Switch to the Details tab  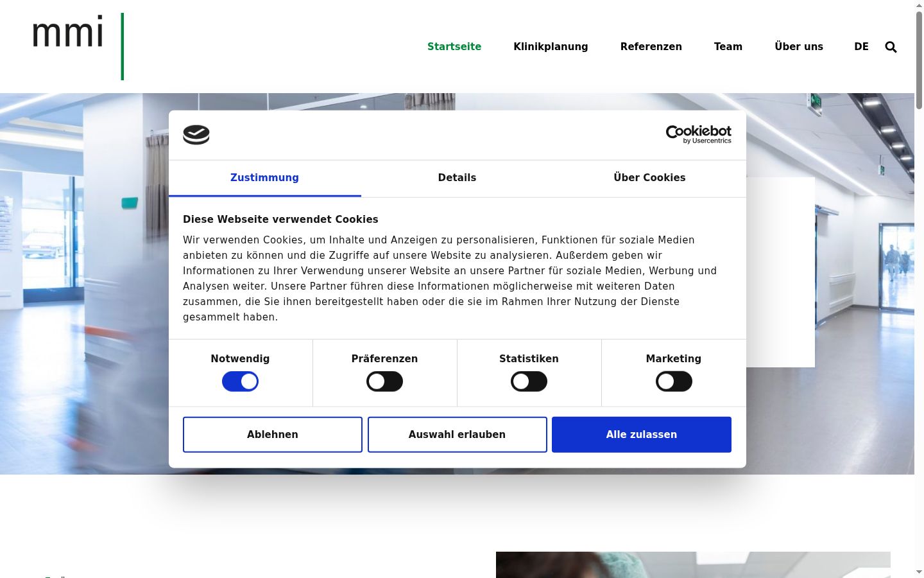457,178
